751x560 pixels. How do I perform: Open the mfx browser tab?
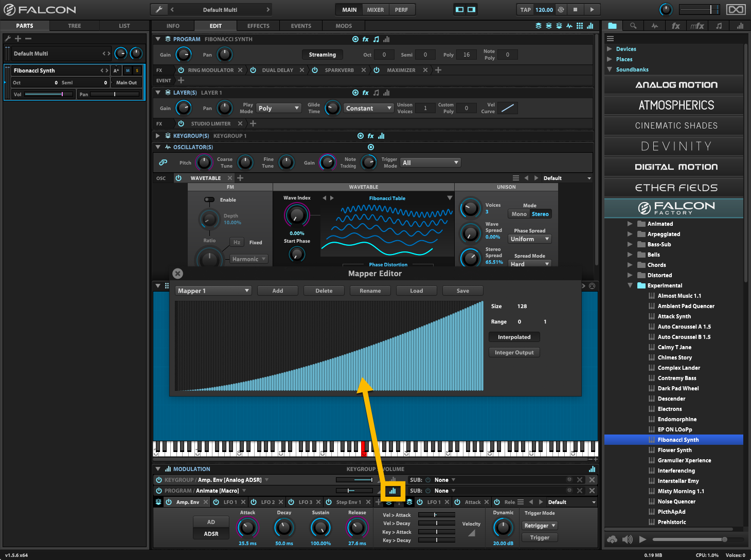(x=697, y=26)
